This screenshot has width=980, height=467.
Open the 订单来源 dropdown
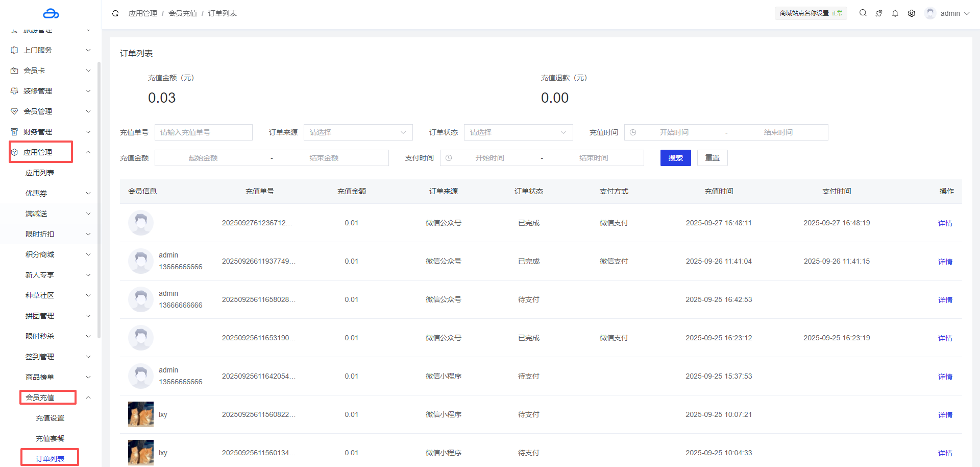pyautogui.click(x=358, y=132)
